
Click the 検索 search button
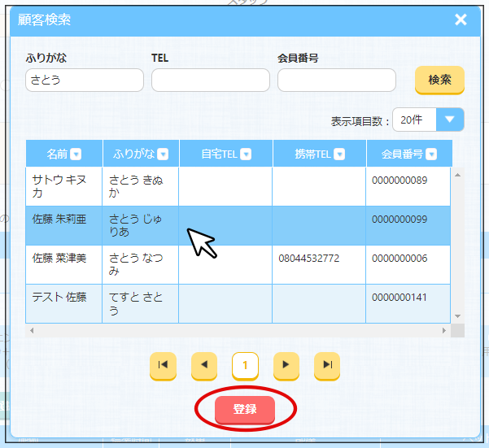[x=439, y=80]
